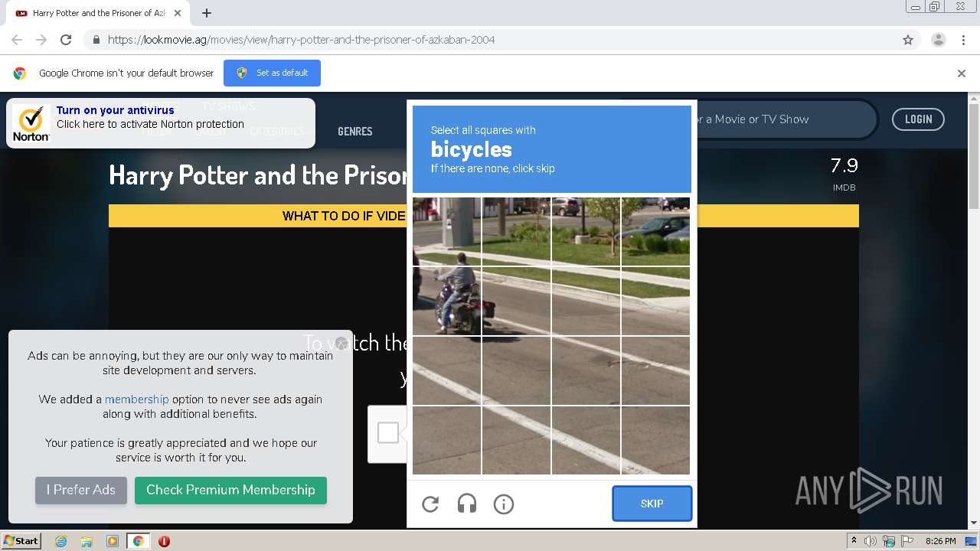The height and width of the screenshot is (551, 980).
Task: Select the Harry Potter browser tab
Action: click(97, 13)
